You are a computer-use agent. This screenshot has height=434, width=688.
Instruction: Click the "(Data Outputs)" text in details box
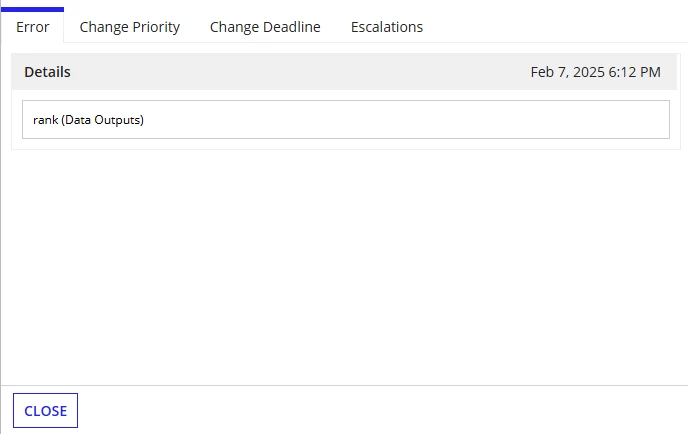pyautogui.click(x=102, y=120)
